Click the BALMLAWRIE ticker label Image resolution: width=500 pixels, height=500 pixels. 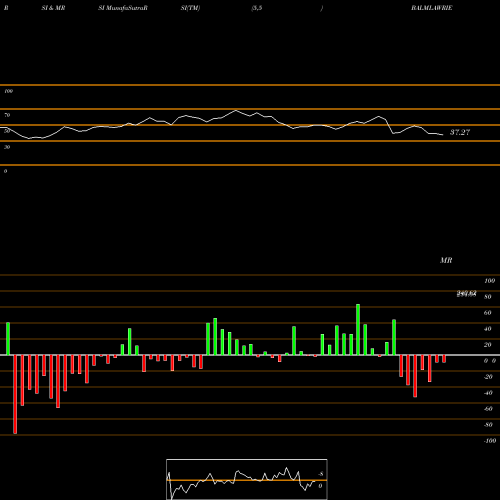[432, 8]
